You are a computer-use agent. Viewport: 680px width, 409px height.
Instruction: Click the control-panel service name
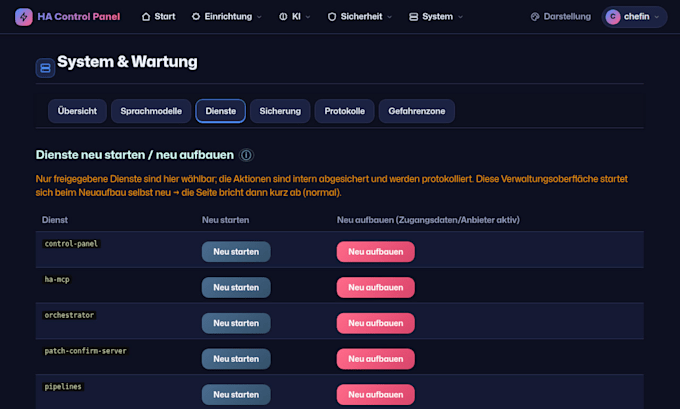click(x=71, y=244)
